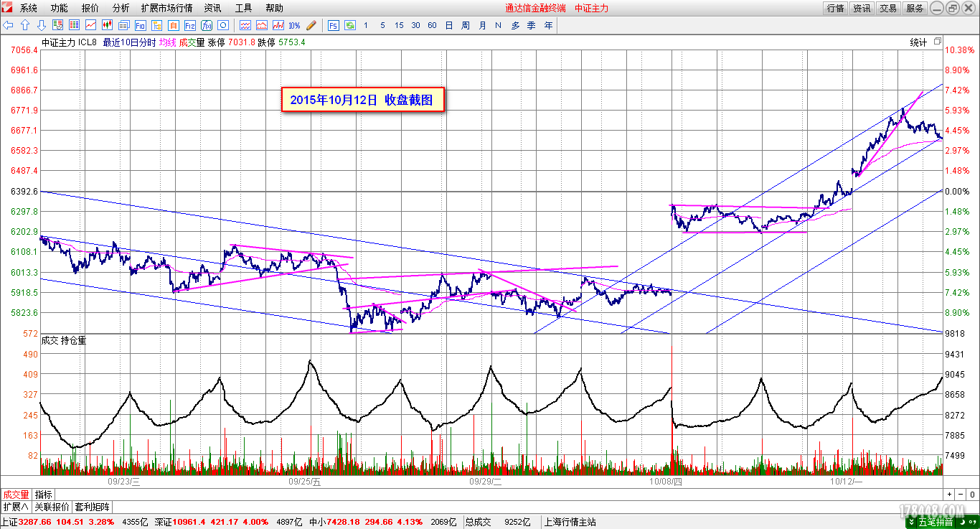This screenshot has width=980, height=529.
Task: Click the plus zoom button at bottom right
Action: pos(950,495)
